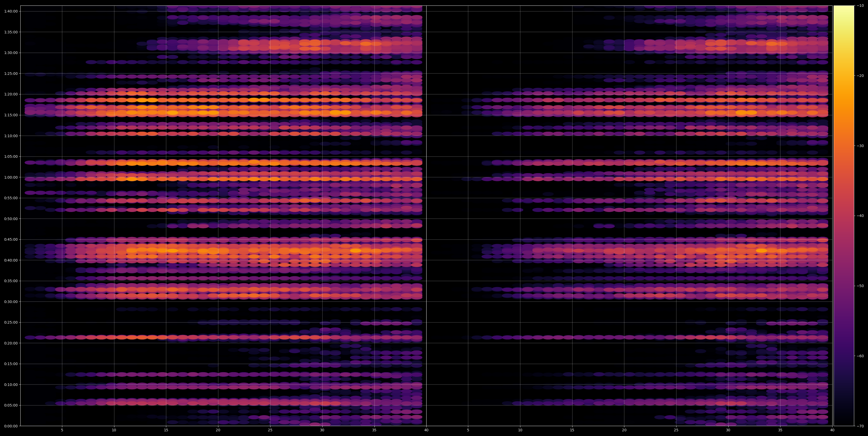Pick the 0:45:00 tick label
This screenshot has height=436, width=868.
tap(11, 239)
